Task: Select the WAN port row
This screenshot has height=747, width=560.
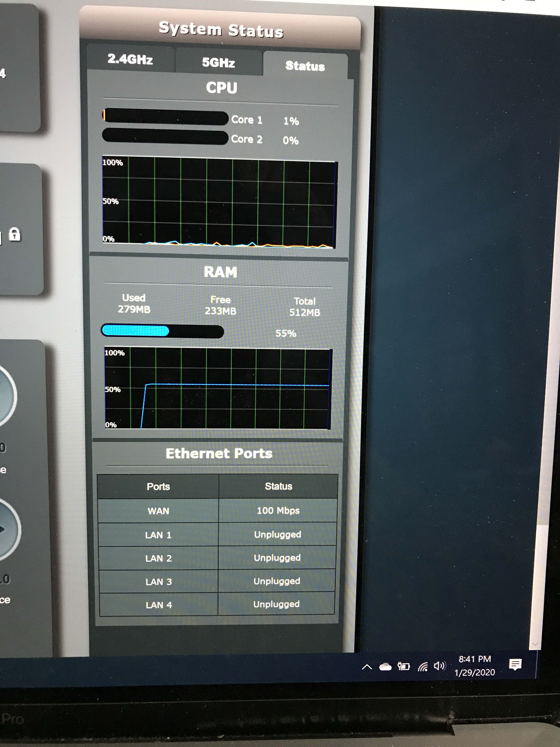Action: (x=218, y=511)
